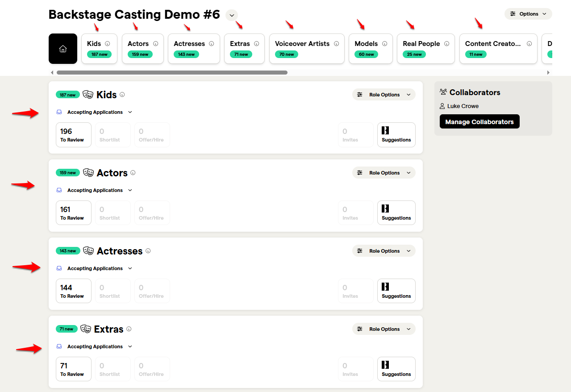The image size is (571, 392).
Task: Switch to the Voiceover Artists tab
Action: coord(307,49)
